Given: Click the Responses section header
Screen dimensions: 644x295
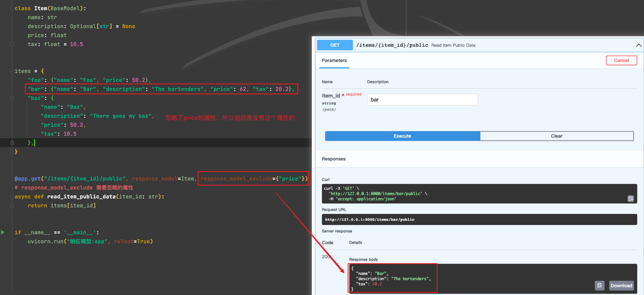Looking at the screenshot, I should point(333,159).
